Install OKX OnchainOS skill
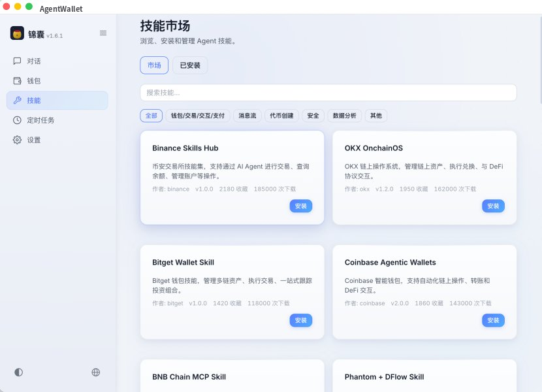Viewport: 542px width, 392px height. tap(493, 206)
